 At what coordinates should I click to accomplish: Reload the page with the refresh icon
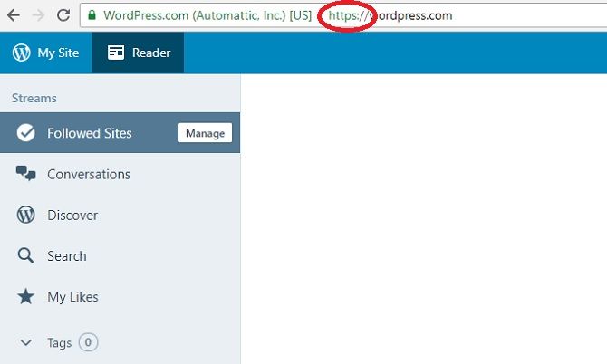(x=63, y=15)
